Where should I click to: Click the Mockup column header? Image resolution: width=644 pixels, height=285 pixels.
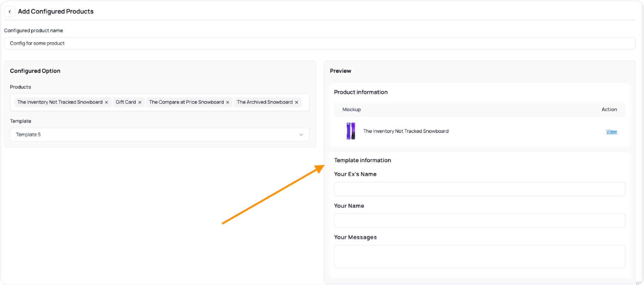[x=351, y=110]
